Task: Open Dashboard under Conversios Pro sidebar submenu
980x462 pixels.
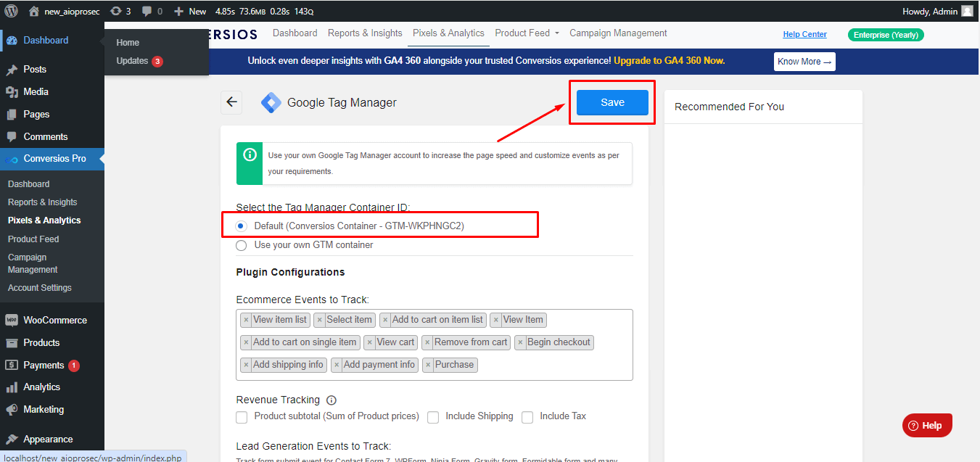Action: [29, 184]
